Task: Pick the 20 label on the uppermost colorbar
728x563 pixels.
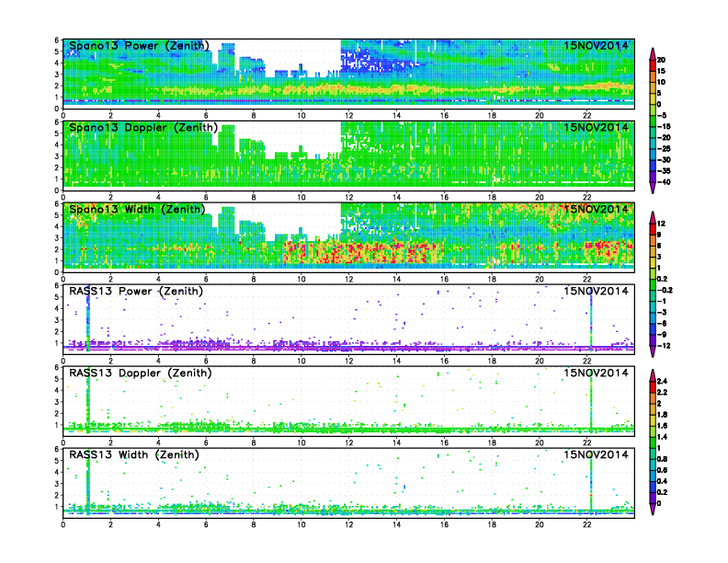Action: pos(673,61)
